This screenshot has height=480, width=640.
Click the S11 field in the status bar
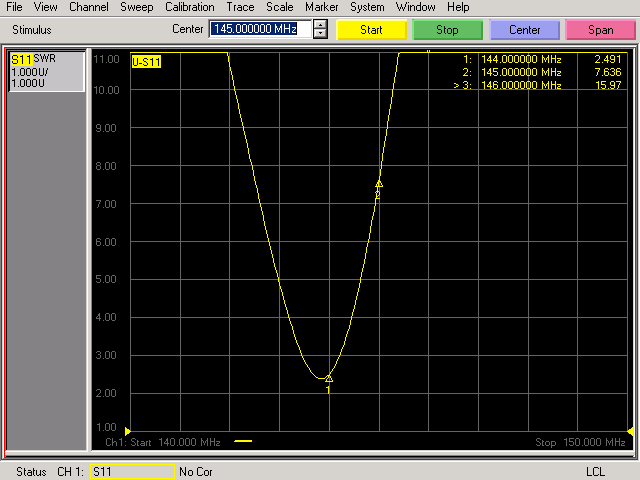(131, 471)
